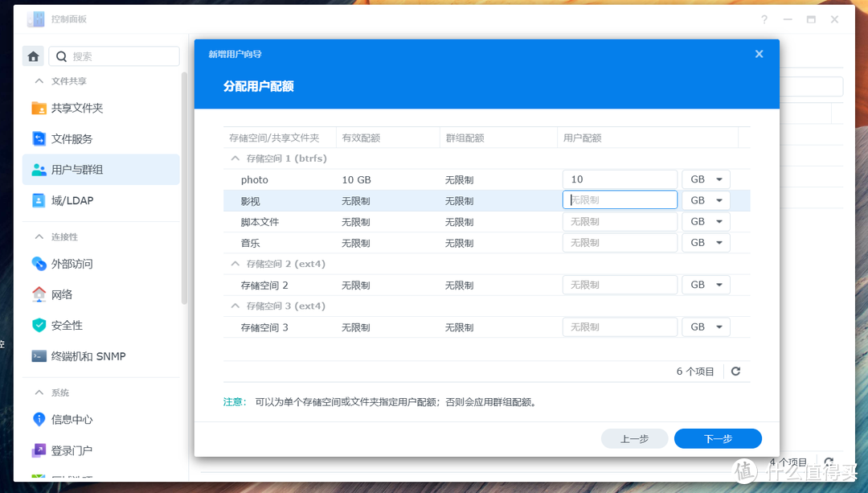Select 信息中心 in the sidebar
The width and height of the screenshot is (868, 493).
pos(38,419)
